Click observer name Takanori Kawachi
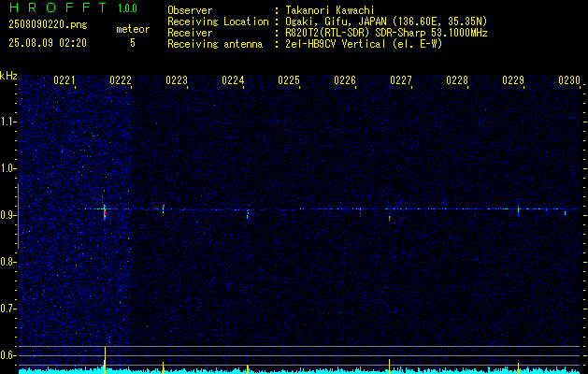This screenshot has width=588, height=374. [x=330, y=10]
